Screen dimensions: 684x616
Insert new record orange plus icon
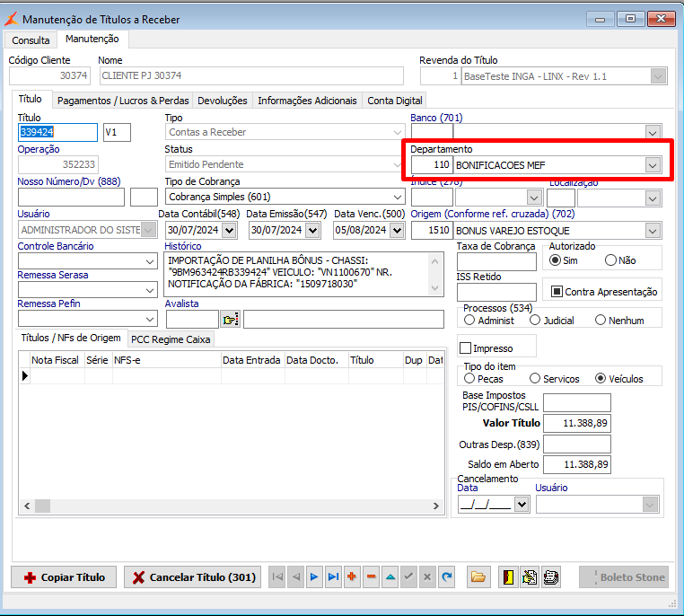pos(352,577)
